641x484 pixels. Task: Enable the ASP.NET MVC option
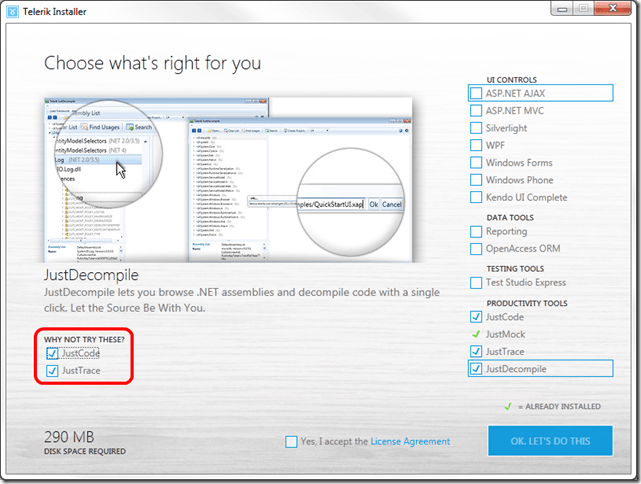click(x=476, y=111)
